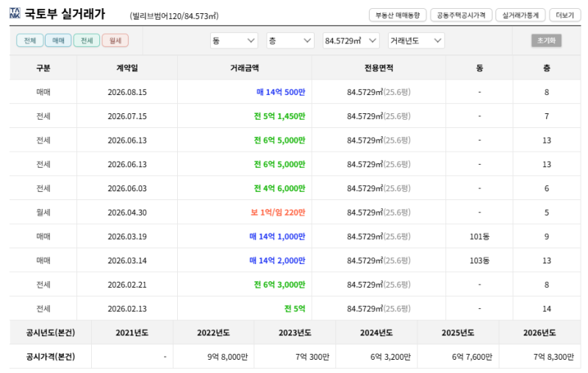This screenshot has width=588, height=373.
Task: Select the 월세 filter button
Action: [x=115, y=40]
